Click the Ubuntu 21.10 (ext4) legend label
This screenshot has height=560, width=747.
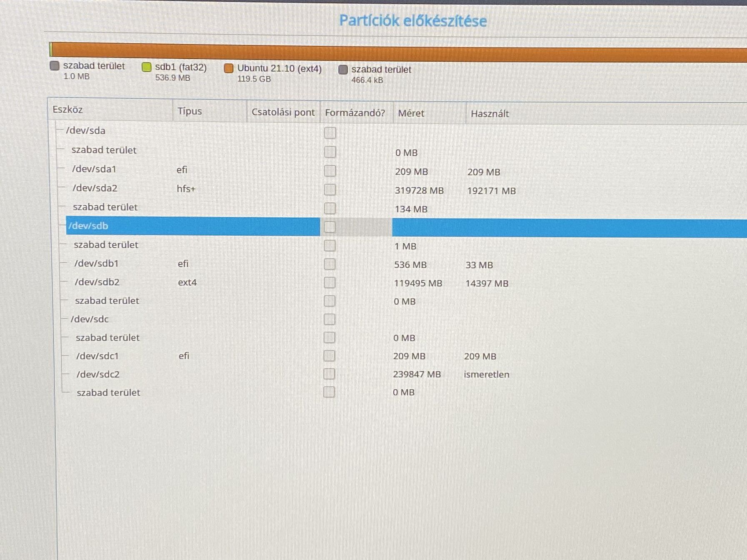[x=280, y=69]
